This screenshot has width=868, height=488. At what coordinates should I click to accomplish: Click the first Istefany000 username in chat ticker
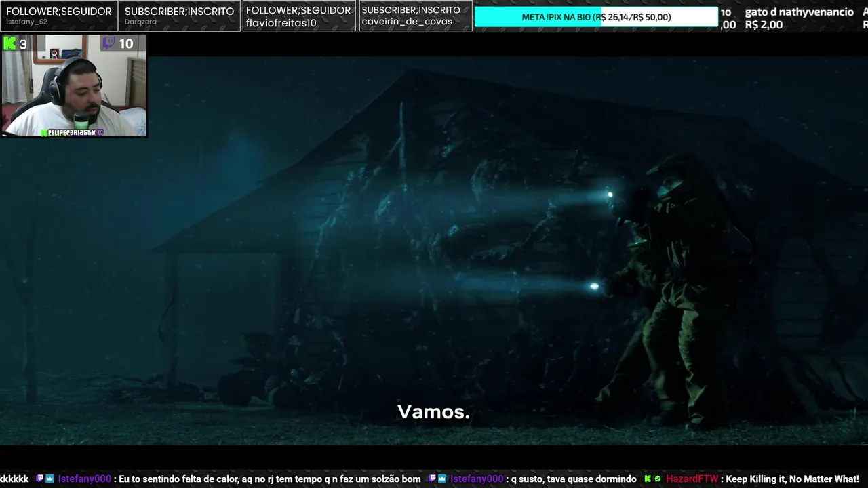84,479
